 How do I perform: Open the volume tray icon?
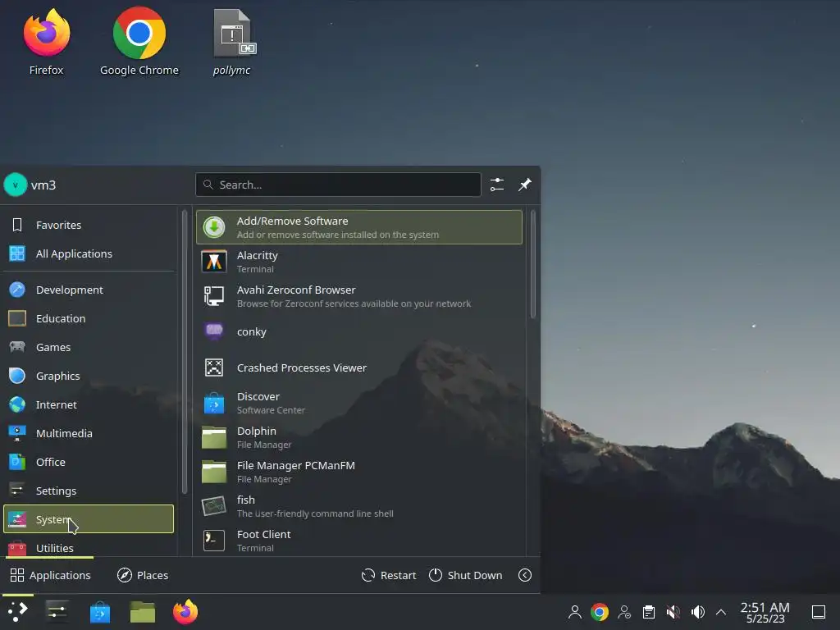697,612
